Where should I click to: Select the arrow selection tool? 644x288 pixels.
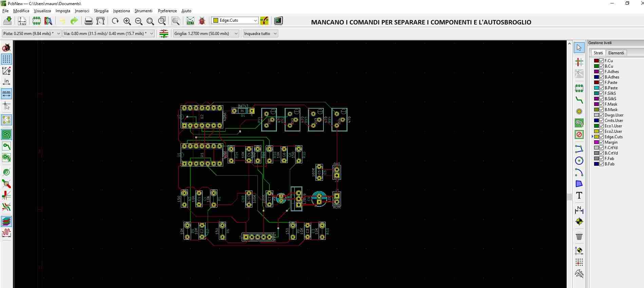(x=579, y=48)
